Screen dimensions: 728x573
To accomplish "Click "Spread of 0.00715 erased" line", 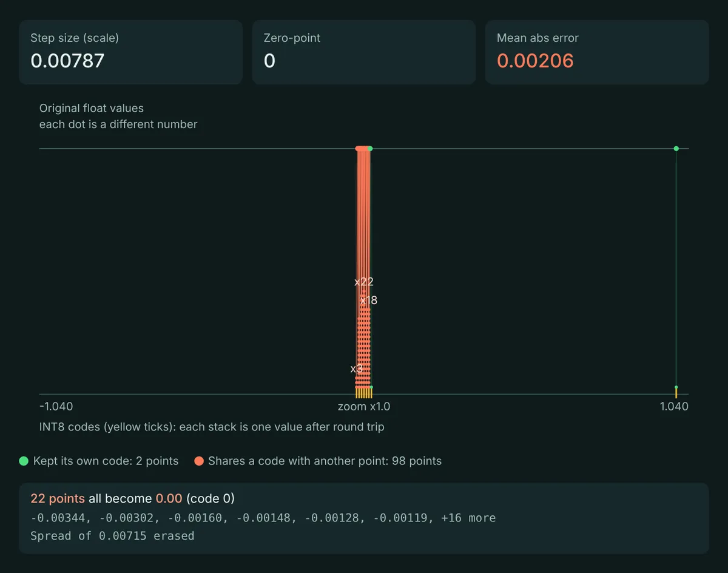I will coord(112,536).
